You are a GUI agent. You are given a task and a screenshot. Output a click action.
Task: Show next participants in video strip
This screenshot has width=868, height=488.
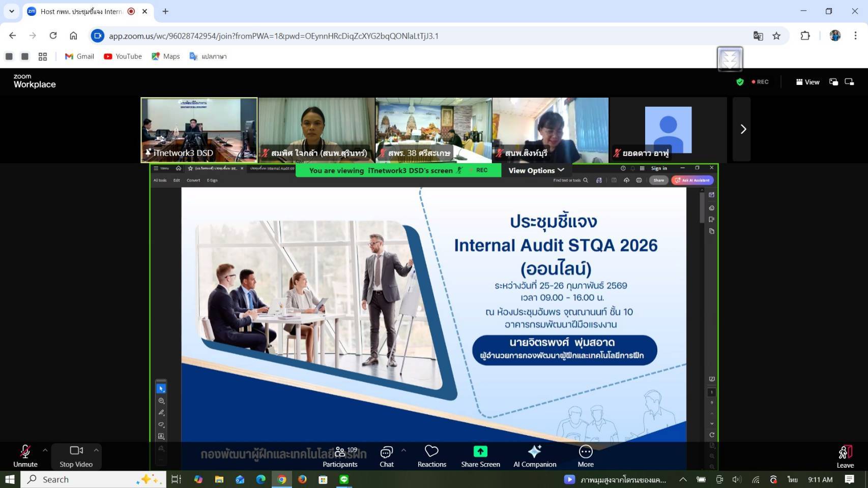pyautogui.click(x=743, y=129)
